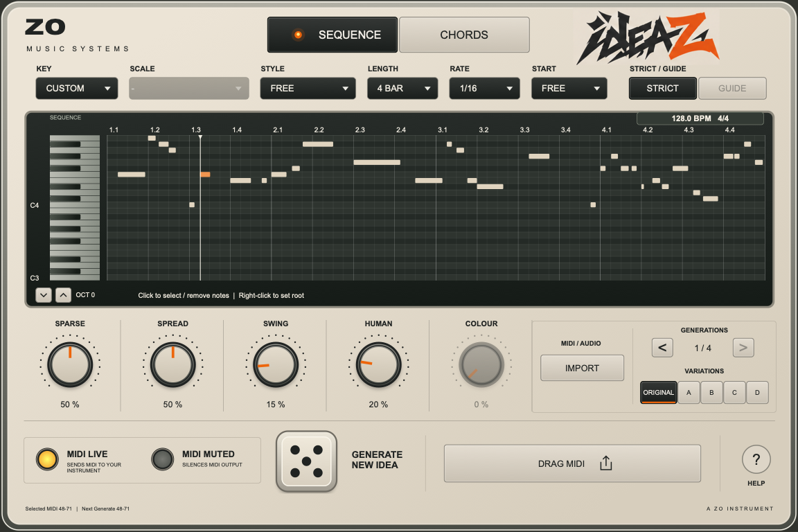This screenshot has height=532, width=798.
Task: Click the OCT 0 label
Action: click(x=85, y=295)
